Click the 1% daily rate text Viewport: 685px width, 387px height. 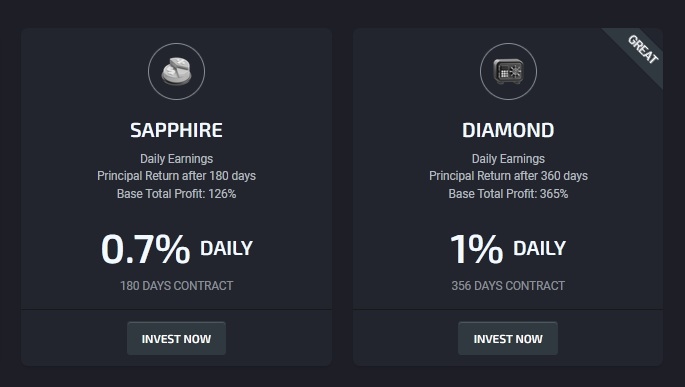pos(477,249)
